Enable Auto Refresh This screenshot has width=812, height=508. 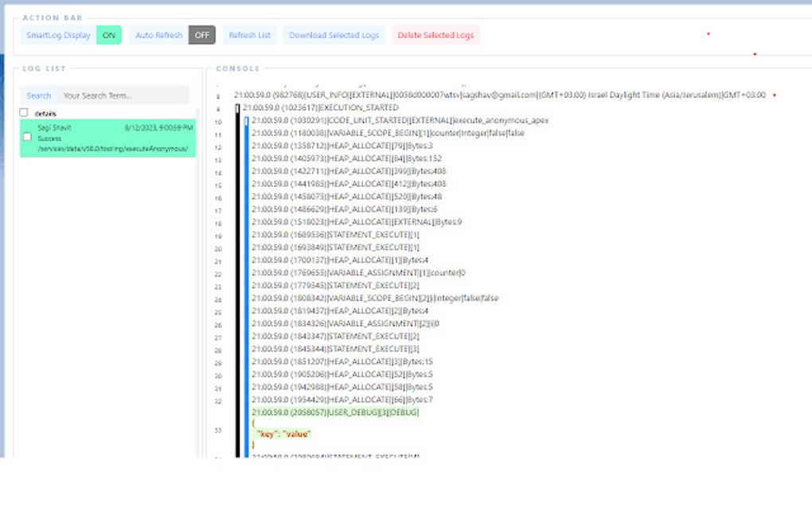[201, 35]
